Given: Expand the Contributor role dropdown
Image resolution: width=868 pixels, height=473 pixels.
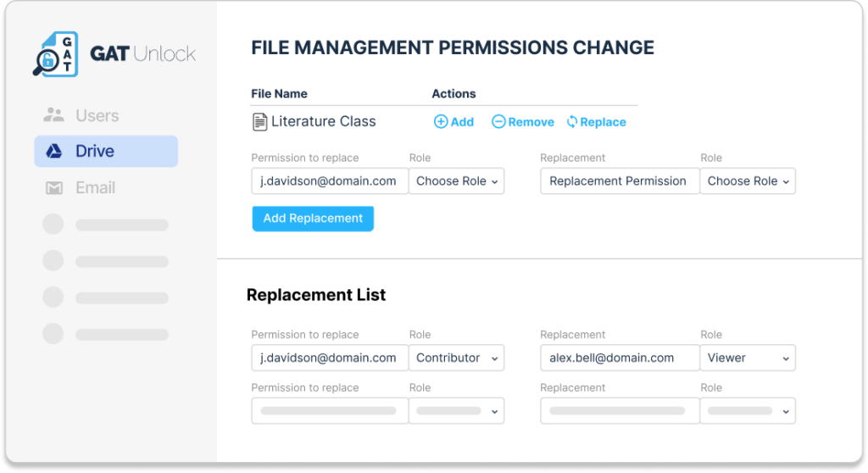Looking at the screenshot, I should [456, 358].
